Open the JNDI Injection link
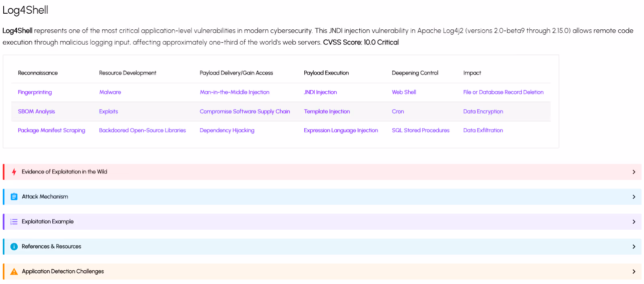The height and width of the screenshot is (284, 644). (x=320, y=92)
